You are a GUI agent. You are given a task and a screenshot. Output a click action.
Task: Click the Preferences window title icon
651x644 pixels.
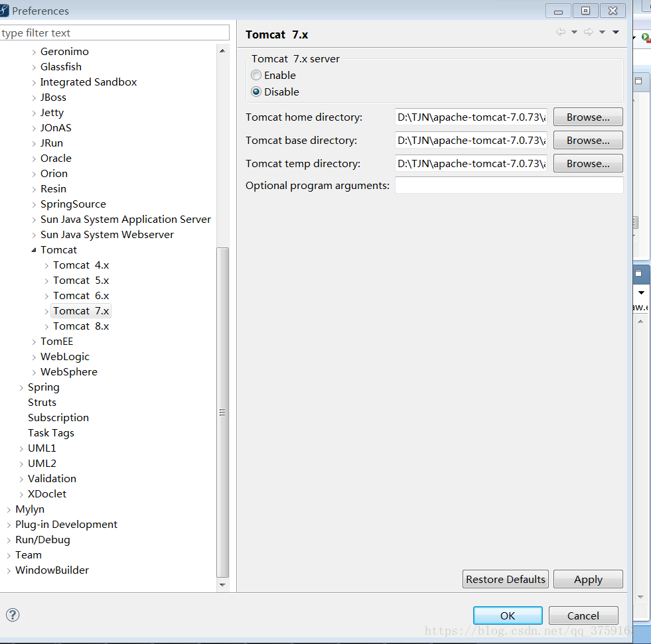click(x=4, y=11)
